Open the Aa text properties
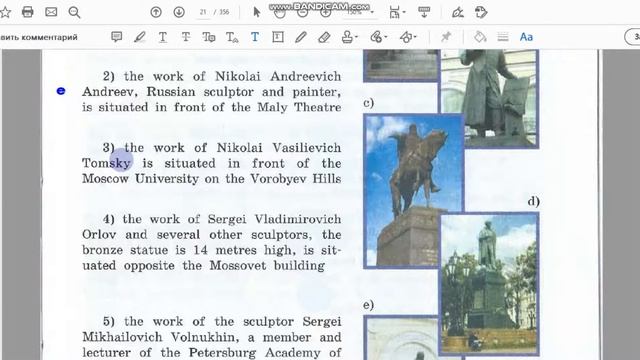The width and height of the screenshot is (640, 360). pos(526,37)
